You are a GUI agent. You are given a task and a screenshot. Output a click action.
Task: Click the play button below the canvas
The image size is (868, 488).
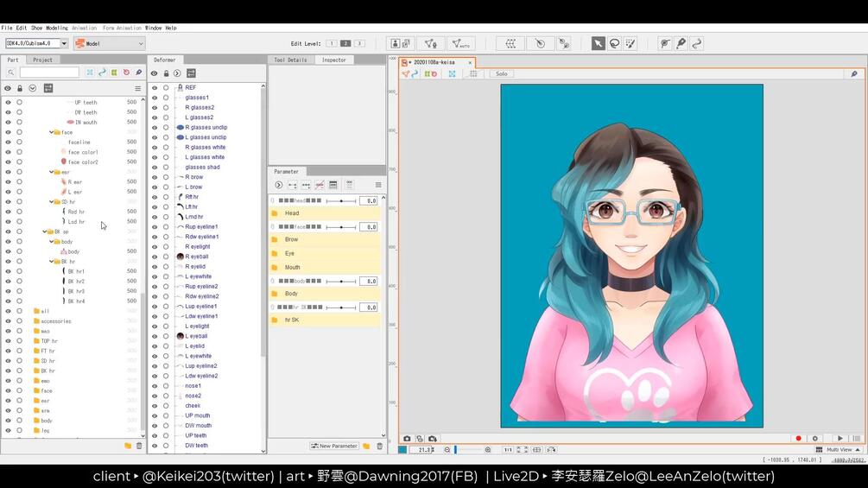pyautogui.click(x=839, y=438)
